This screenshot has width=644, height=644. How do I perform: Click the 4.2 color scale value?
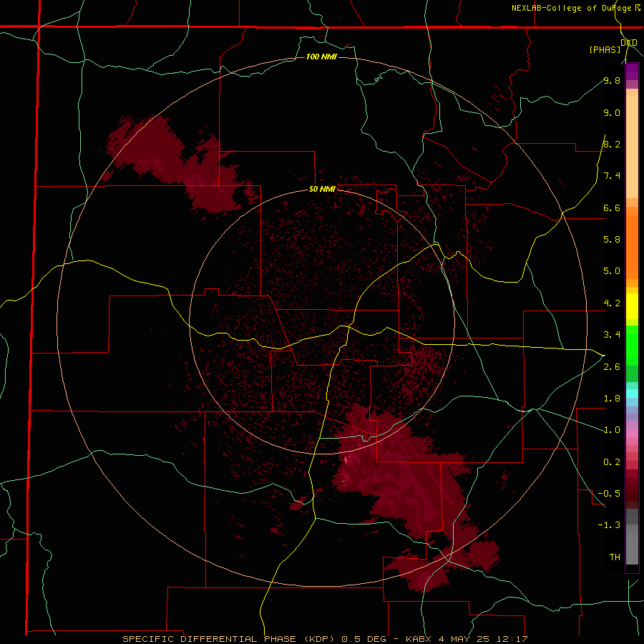[x=612, y=303]
